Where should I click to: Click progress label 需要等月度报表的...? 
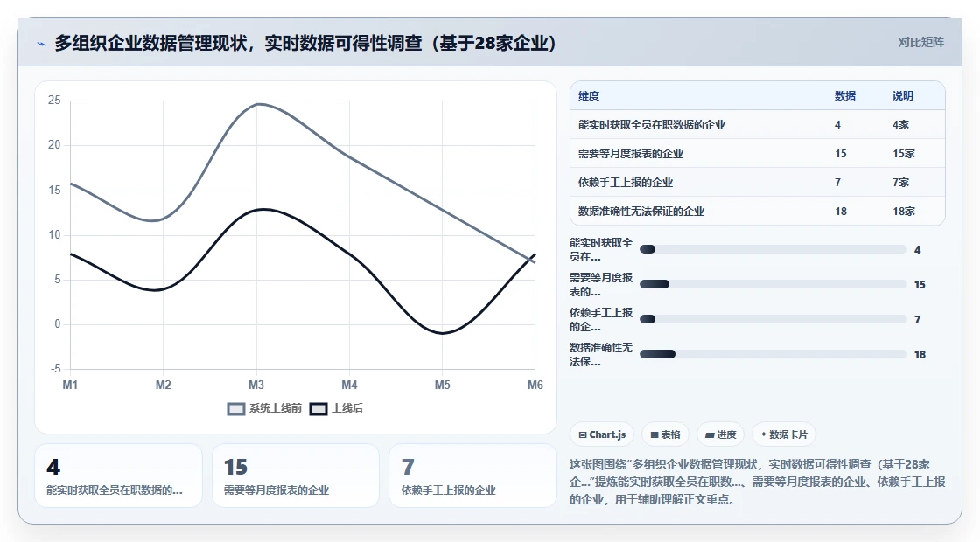coord(600,285)
